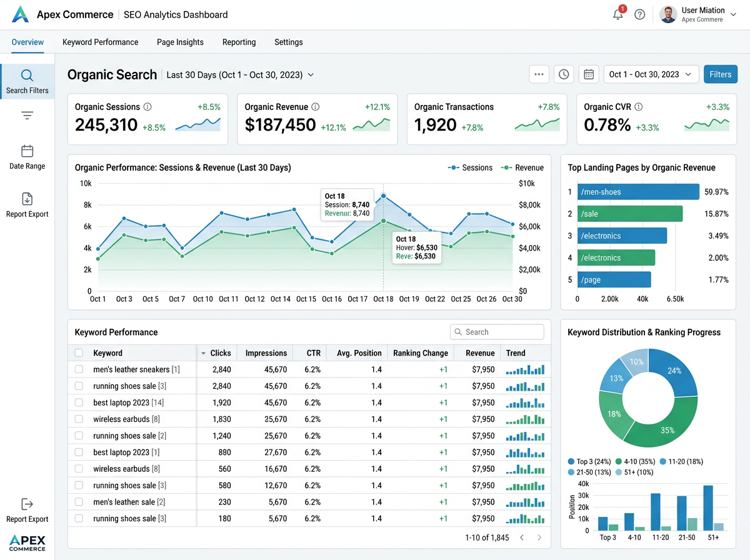Click the clock history icon

coord(564,74)
